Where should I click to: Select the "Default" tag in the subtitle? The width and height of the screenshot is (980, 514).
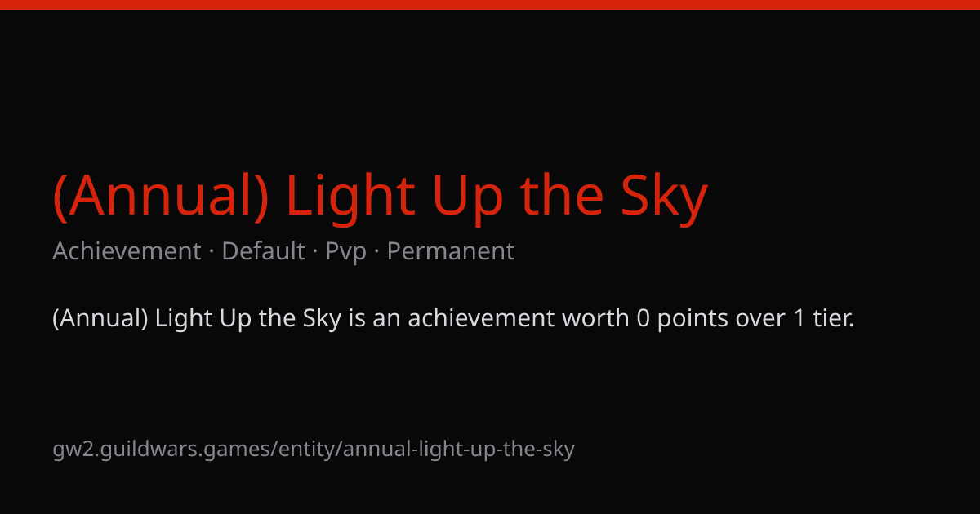click(x=263, y=251)
